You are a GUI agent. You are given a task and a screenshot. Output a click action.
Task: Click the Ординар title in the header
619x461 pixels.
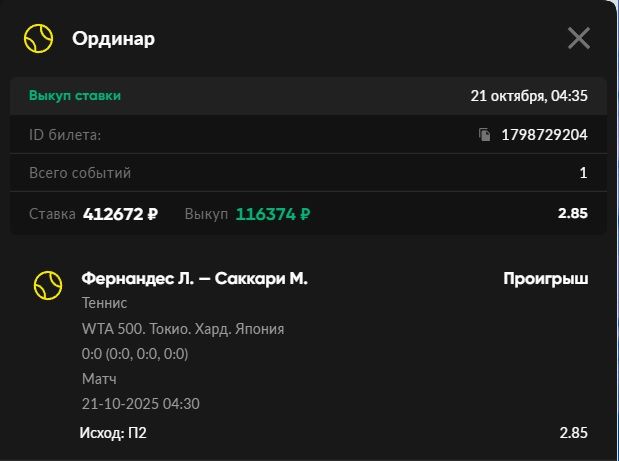(x=113, y=39)
